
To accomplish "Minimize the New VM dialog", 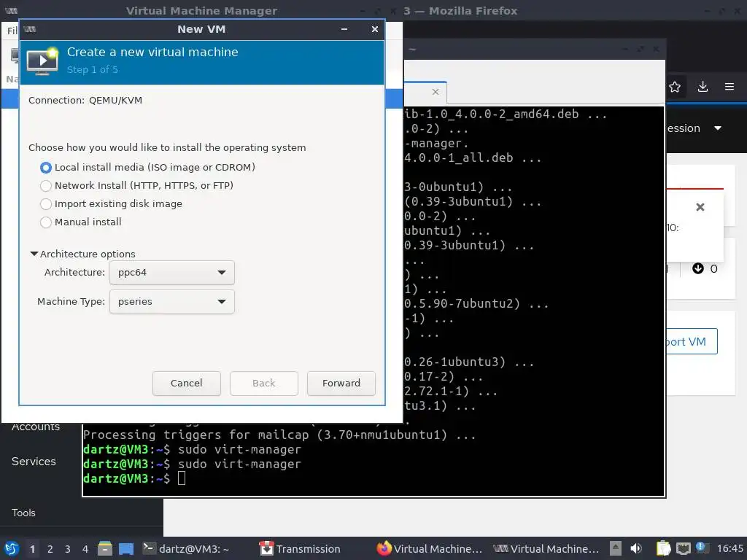I will pyautogui.click(x=344, y=29).
